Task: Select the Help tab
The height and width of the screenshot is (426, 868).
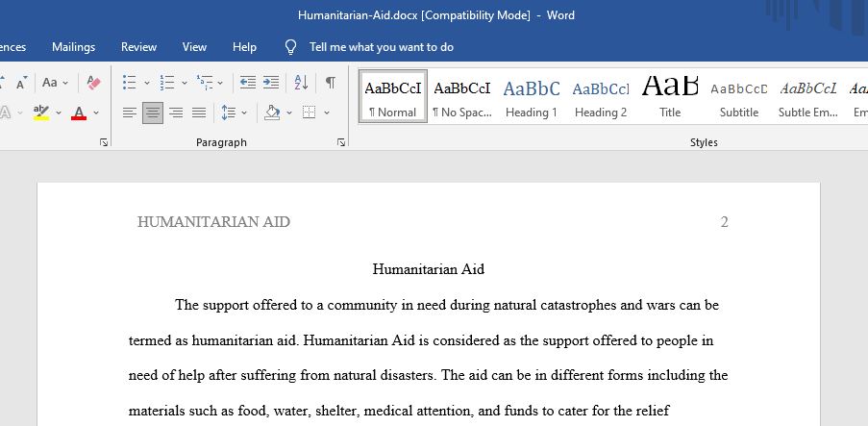Action: pos(244,47)
